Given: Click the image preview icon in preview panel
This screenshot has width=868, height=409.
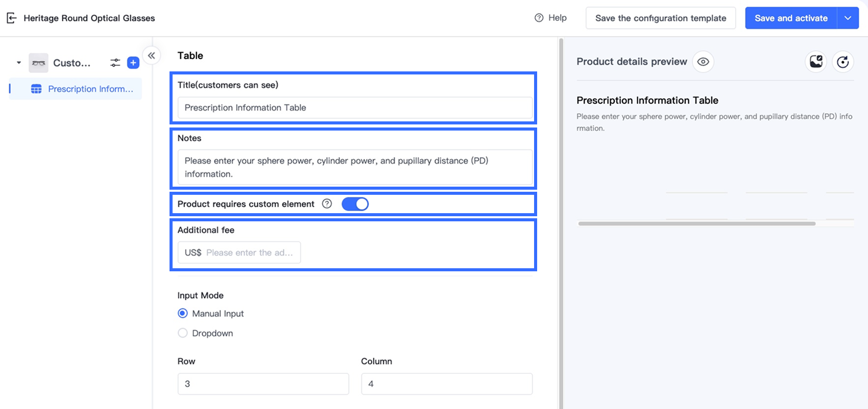Looking at the screenshot, I should click(815, 62).
